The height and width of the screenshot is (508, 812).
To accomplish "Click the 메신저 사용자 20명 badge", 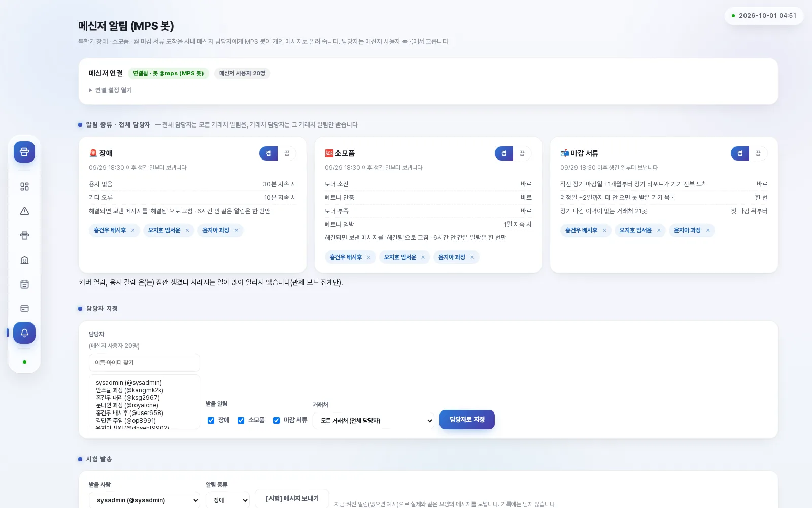I will pyautogui.click(x=242, y=73).
